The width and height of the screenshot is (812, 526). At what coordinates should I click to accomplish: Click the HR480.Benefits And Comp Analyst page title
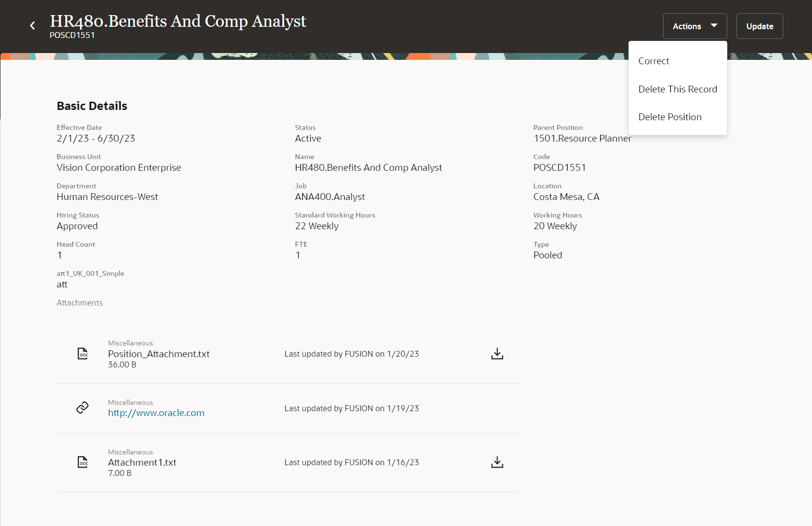pos(178,21)
